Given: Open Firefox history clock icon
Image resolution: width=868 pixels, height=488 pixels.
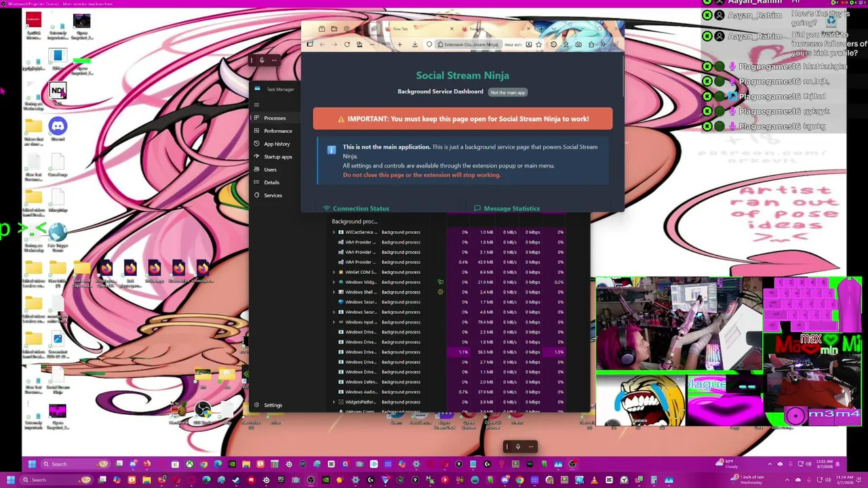Looking at the screenshot, I should point(553,44).
